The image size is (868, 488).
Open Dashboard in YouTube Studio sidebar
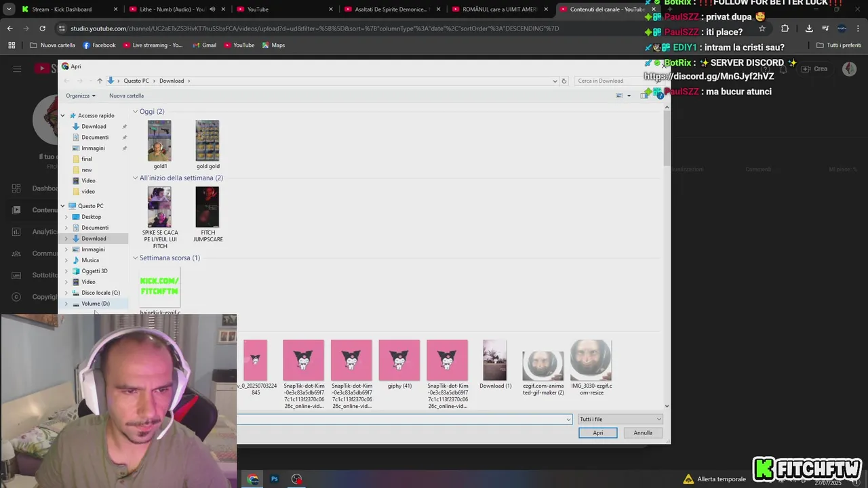[35, 188]
